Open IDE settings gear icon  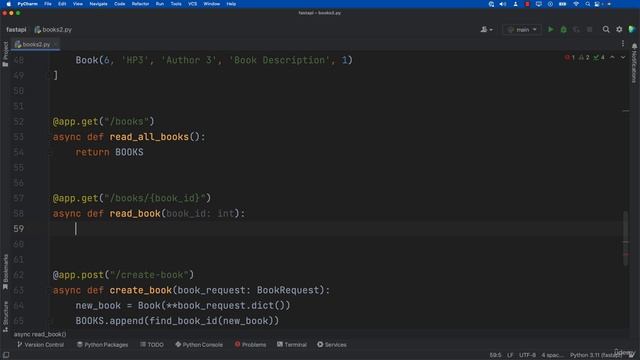[x=619, y=29]
